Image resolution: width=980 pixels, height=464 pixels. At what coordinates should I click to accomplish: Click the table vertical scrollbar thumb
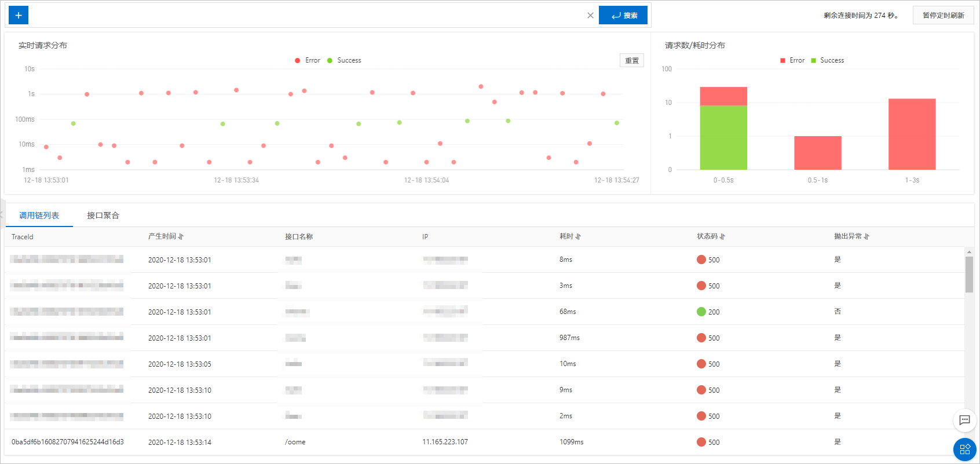click(969, 275)
